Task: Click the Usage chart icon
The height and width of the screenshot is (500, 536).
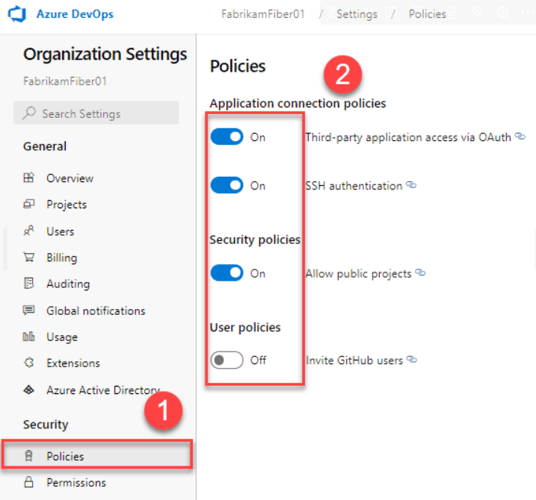Action: (x=29, y=337)
